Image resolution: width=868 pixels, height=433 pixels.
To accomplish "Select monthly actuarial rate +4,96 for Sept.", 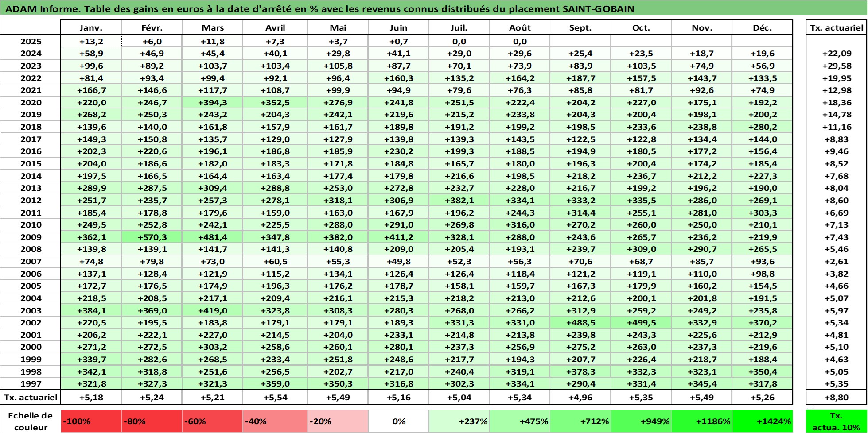I will click(x=580, y=398).
